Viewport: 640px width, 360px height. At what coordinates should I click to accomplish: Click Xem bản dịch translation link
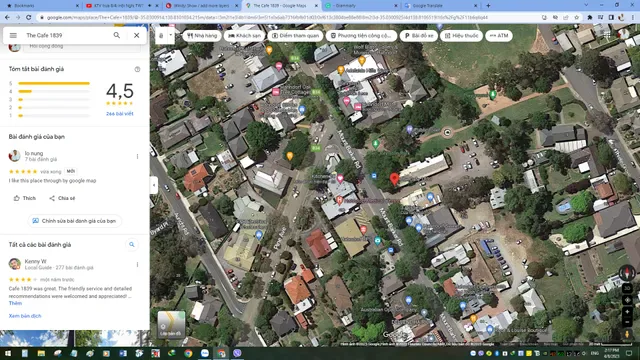coord(25,316)
